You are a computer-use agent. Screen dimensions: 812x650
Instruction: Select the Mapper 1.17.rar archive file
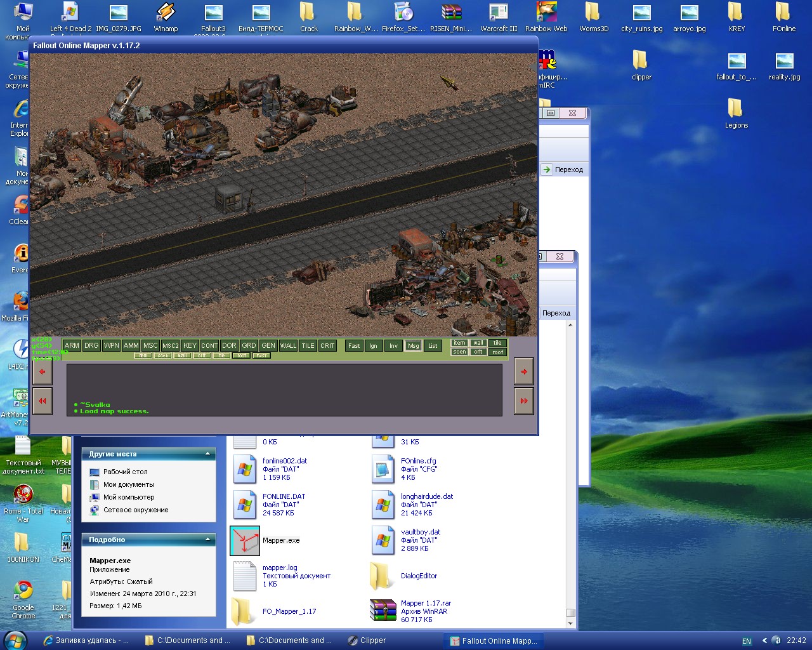click(x=410, y=611)
